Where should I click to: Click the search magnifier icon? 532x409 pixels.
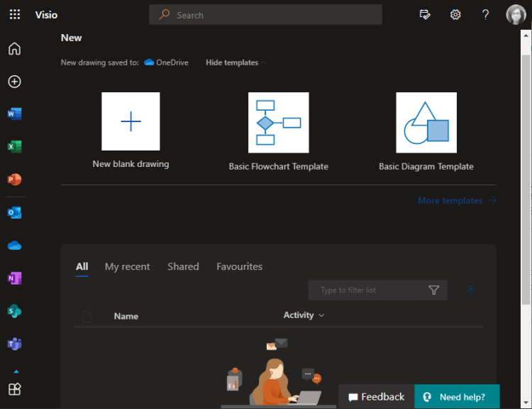tap(165, 15)
